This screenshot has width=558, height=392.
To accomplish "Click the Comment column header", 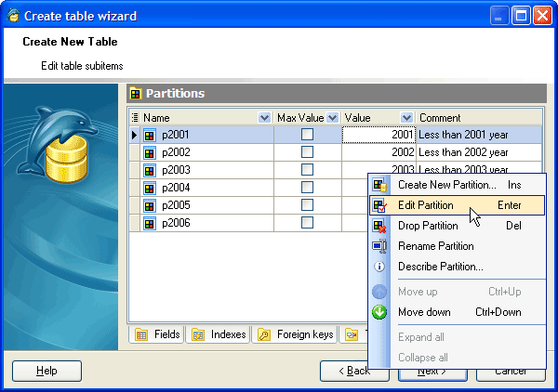I will [x=479, y=118].
